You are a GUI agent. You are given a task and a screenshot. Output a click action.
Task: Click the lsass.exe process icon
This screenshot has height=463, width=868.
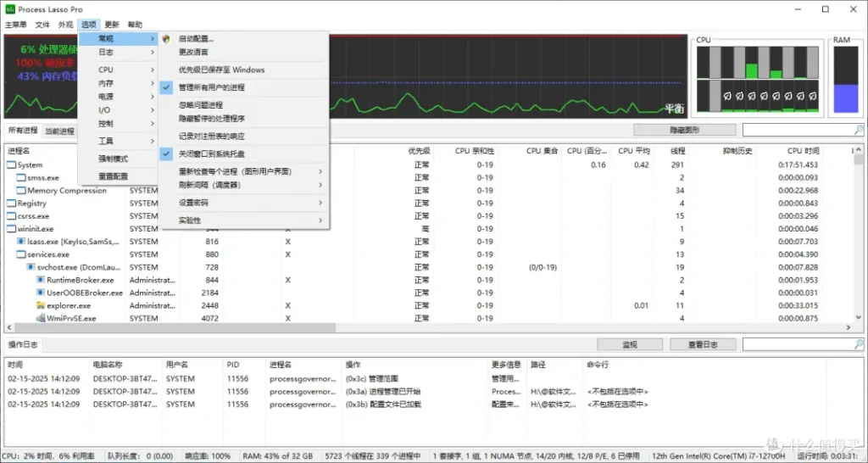pyautogui.click(x=21, y=242)
